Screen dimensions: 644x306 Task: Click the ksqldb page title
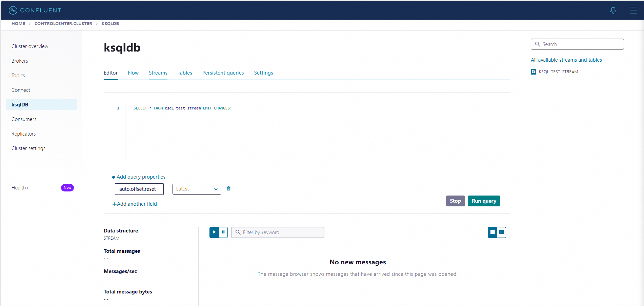122,47
